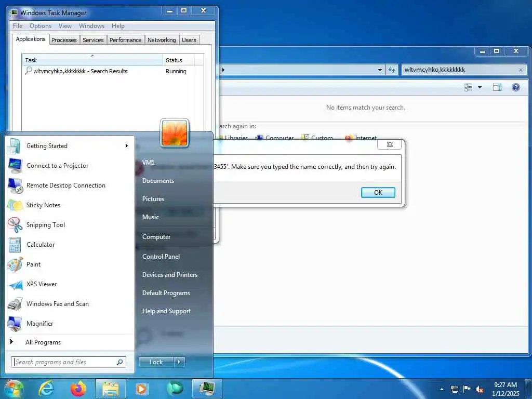532x399 pixels.
Task: Open Music from Start menu
Action: [x=150, y=217]
